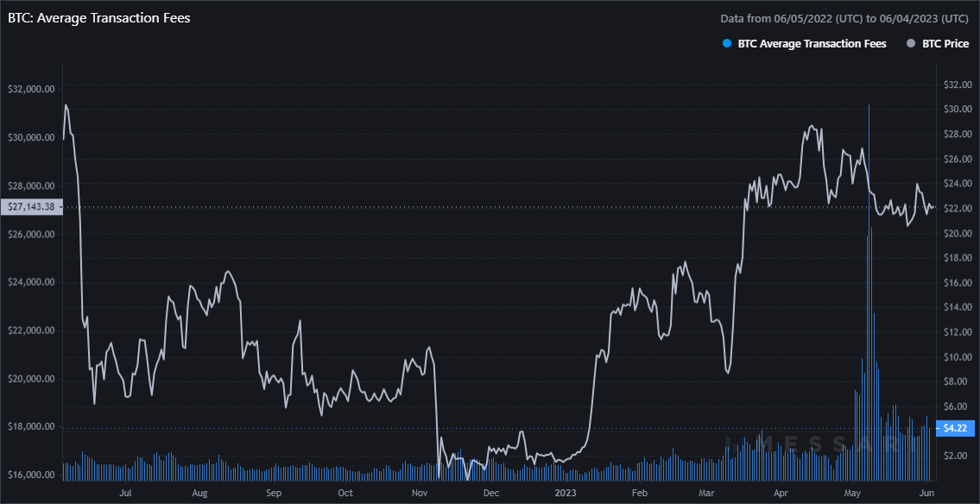This screenshot has width=980, height=504.
Task: Click the data date range text
Action: pyautogui.click(x=844, y=19)
